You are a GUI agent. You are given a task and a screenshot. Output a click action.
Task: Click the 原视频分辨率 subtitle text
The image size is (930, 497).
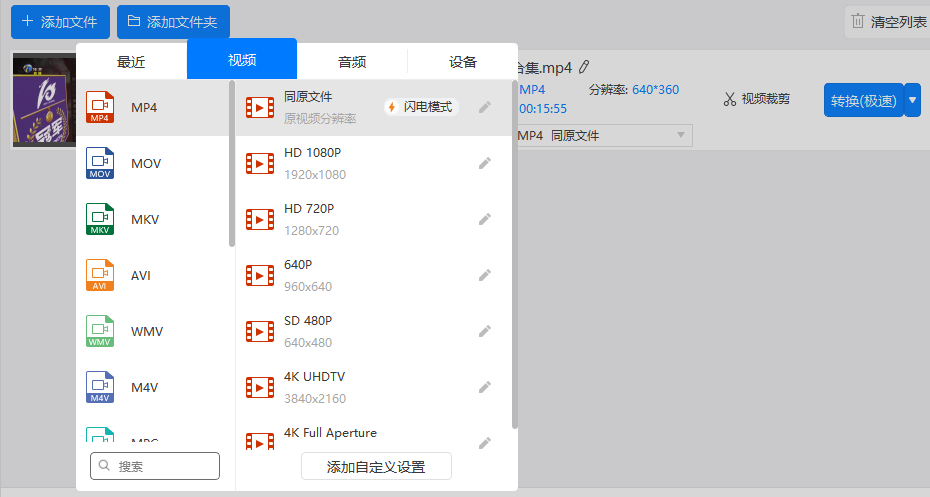pyautogui.click(x=320, y=119)
